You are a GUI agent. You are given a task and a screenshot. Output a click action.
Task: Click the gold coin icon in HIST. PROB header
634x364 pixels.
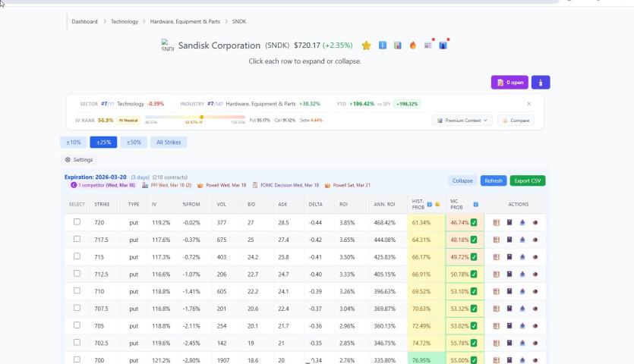[437, 205]
